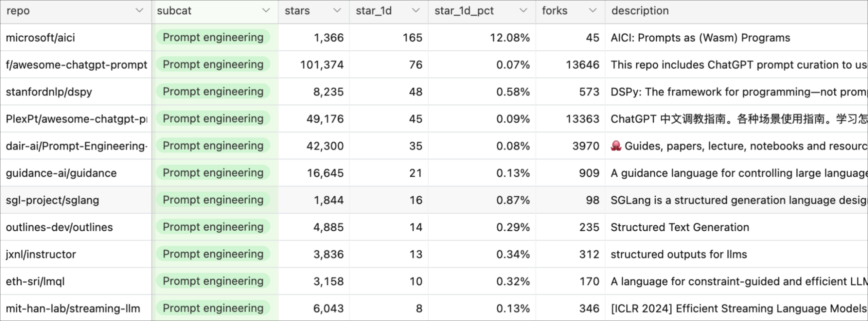Click the Prompt engineering tag for jxnl/instructor
The height and width of the screenshot is (321, 868).
click(213, 254)
